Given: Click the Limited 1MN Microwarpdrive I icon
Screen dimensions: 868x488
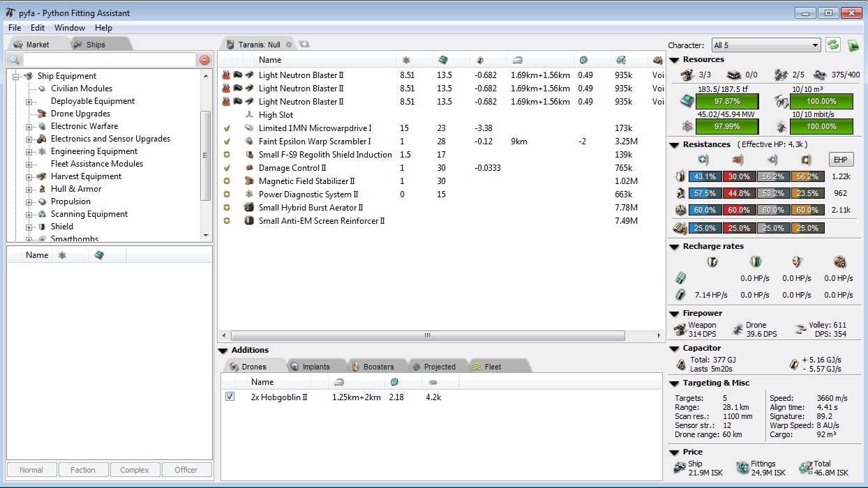Looking at the screenshot, I should point(249,128).
